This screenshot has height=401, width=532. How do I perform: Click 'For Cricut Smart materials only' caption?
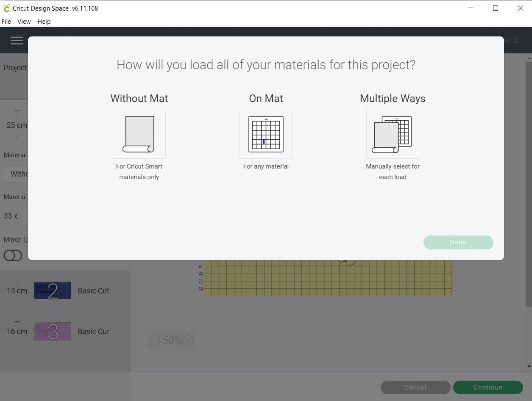tap(139, 171)
